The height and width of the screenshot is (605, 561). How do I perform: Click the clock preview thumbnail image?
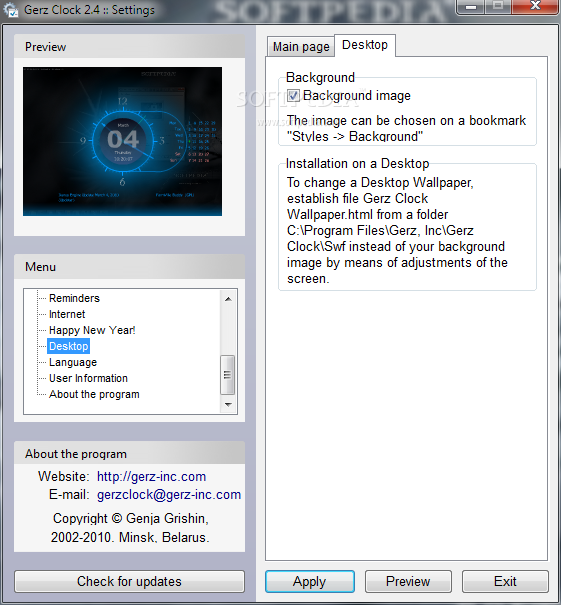click(122, 141)
